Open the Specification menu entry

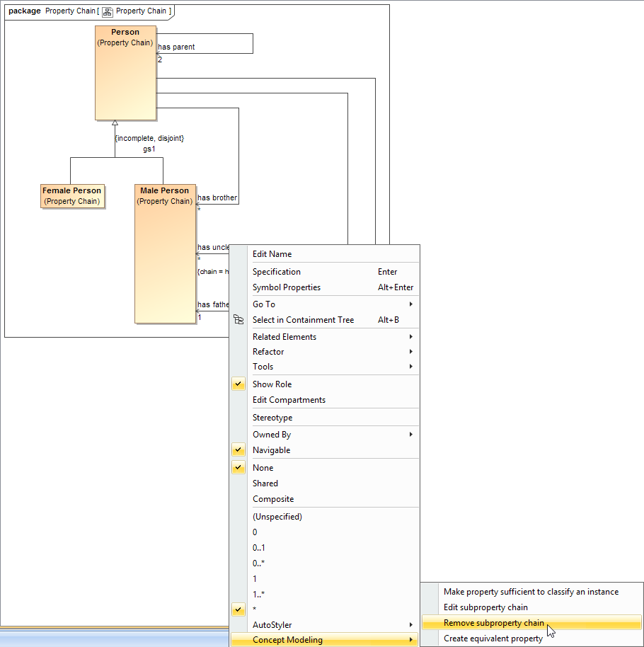(276, 272)
